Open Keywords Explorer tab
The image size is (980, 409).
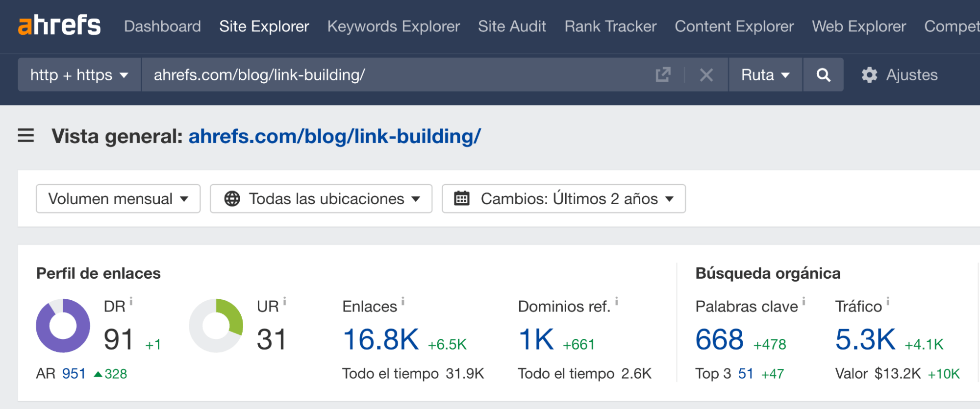(394, 26)
